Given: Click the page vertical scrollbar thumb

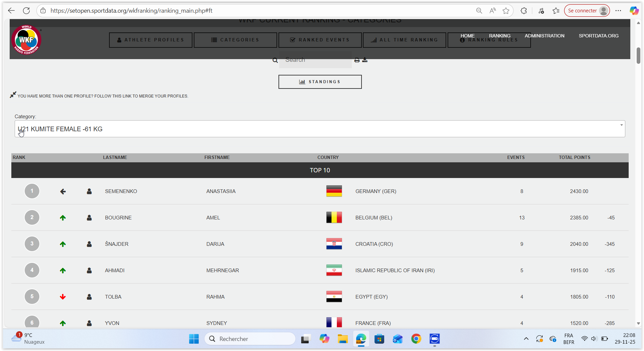Looking at the screenshot, I should coord(638,55).
